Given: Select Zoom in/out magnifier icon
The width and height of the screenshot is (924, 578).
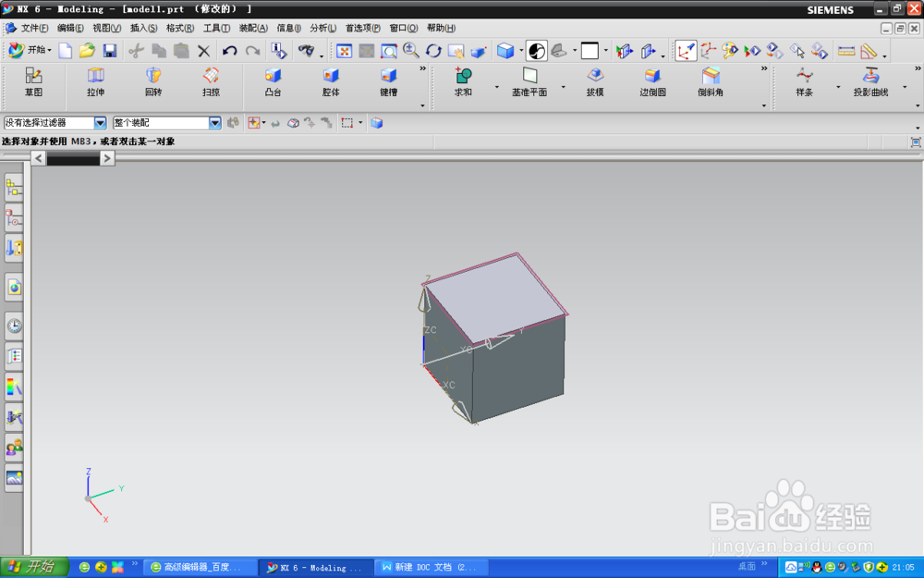Looking at the screenshot, I should pos(411,51).
